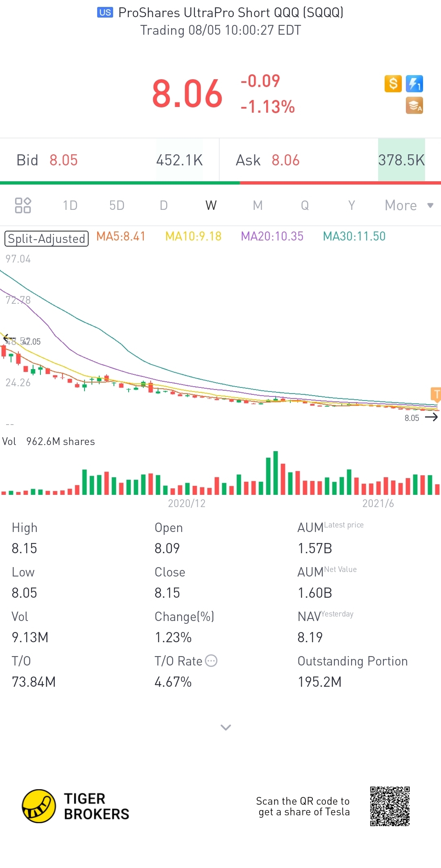This screenshot has width=441, height=868.
Task: Tap the Tesla share QR code
Action: [x=390, y=806]
